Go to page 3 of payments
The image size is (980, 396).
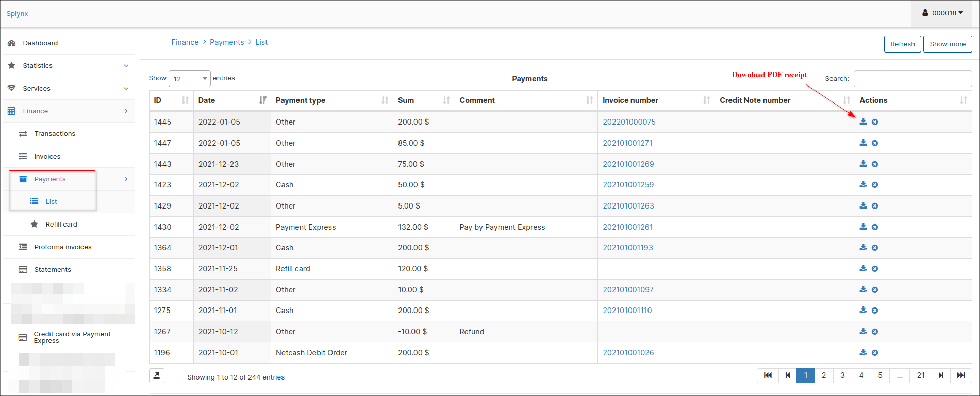[842, 375]
